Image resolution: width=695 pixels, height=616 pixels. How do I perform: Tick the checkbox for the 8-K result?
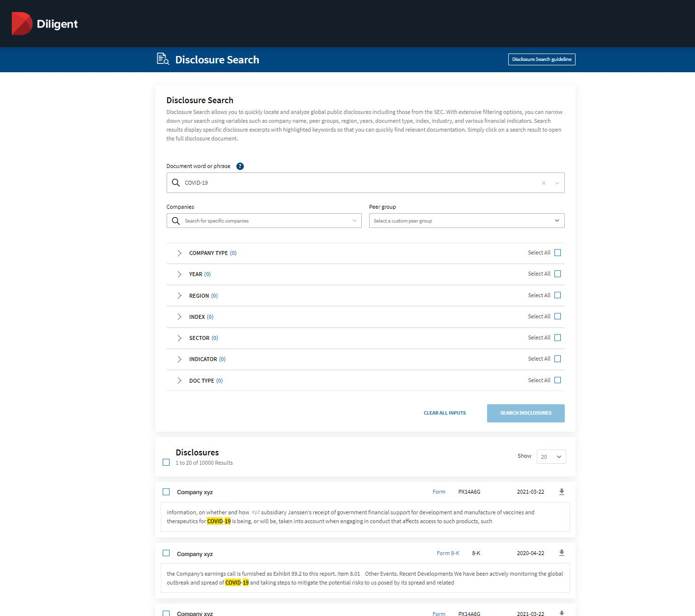point(166,553)
